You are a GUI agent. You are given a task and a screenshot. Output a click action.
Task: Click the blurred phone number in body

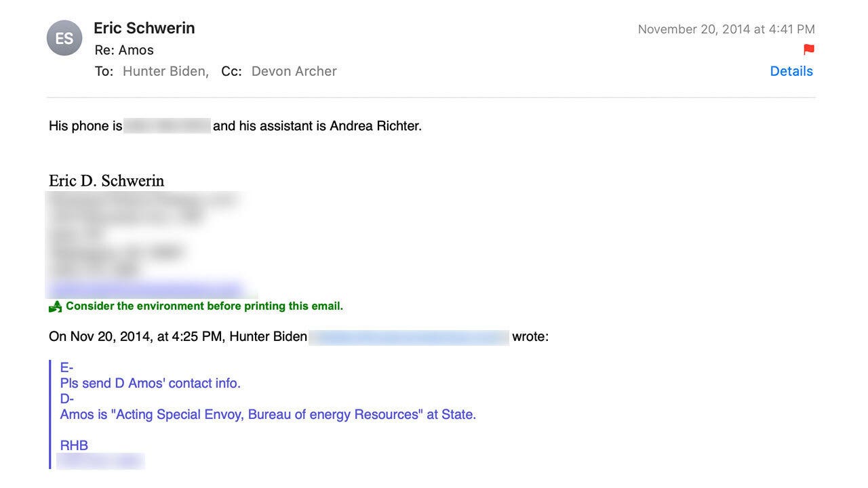(x=167, y=126)
